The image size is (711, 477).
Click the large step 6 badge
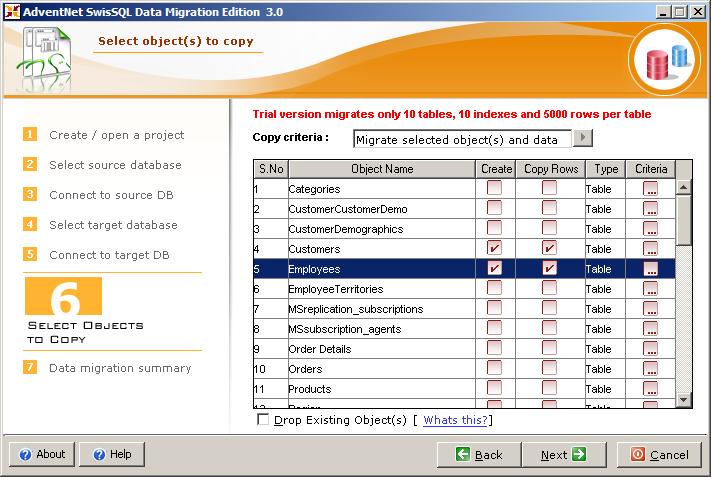tap(63, 296)
